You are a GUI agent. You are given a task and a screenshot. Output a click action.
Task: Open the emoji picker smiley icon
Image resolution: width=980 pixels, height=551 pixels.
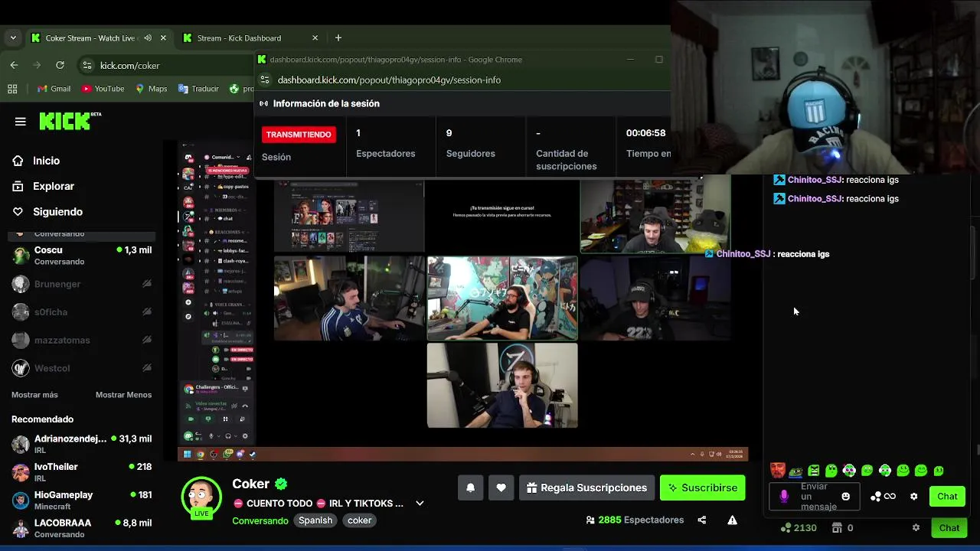tap(845, 497)
